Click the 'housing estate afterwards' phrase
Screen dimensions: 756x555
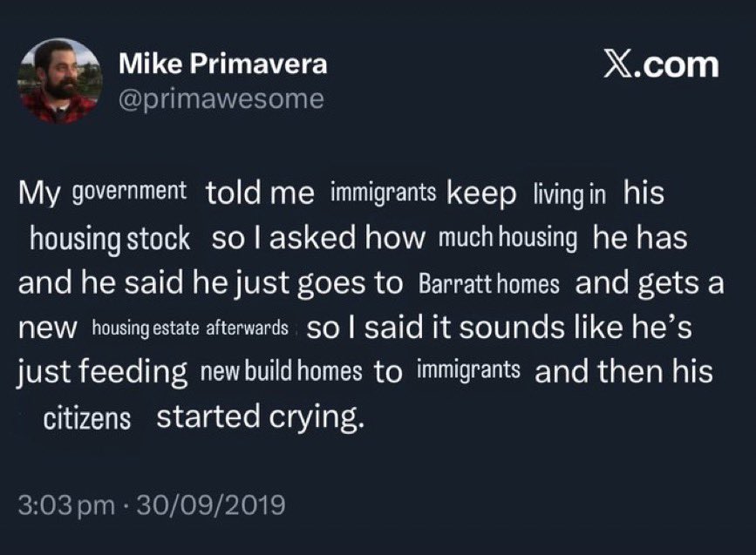190,328
